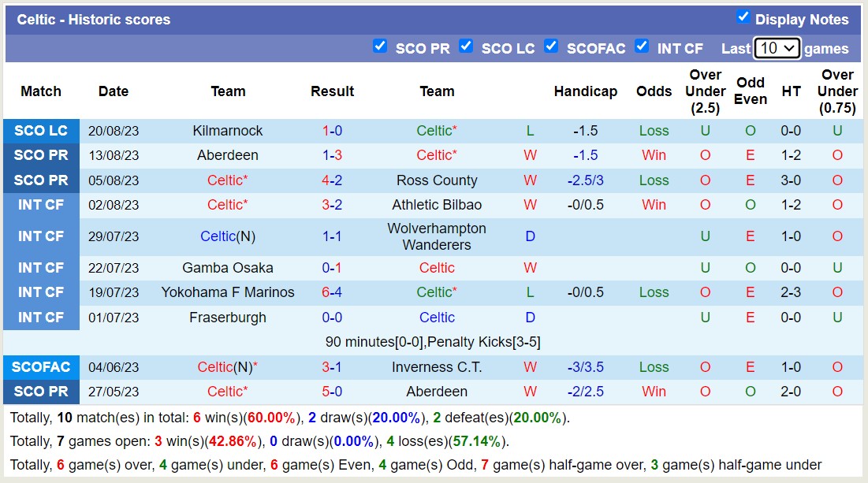868x483 pixels.
Task: Click the 1-0 result of the Kilmarnock match
Action: (332, 131)
